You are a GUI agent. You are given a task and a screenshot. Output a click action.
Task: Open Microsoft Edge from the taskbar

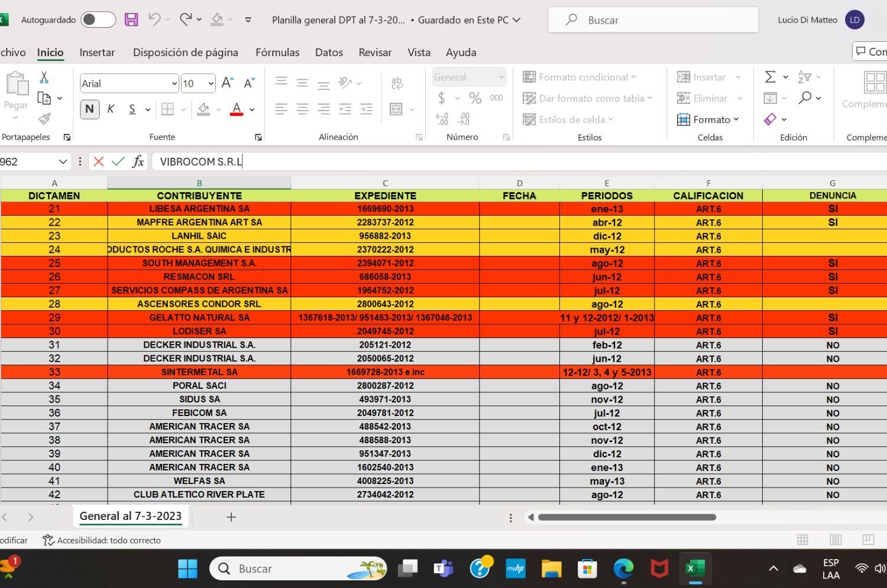(623, 568)
